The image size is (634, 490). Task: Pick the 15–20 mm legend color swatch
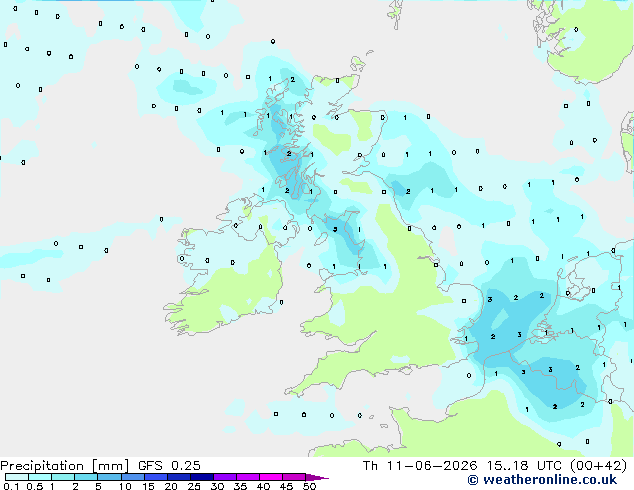(x=156, y=477)
